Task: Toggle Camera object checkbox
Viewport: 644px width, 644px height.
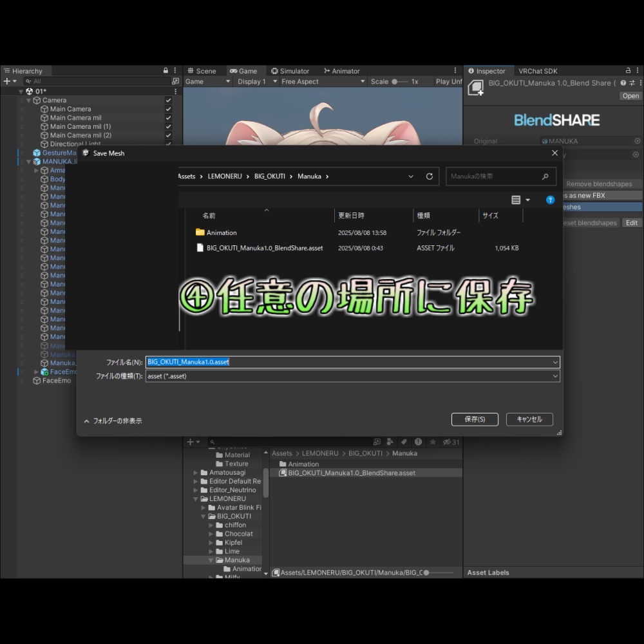Action: tap(168, 100)
